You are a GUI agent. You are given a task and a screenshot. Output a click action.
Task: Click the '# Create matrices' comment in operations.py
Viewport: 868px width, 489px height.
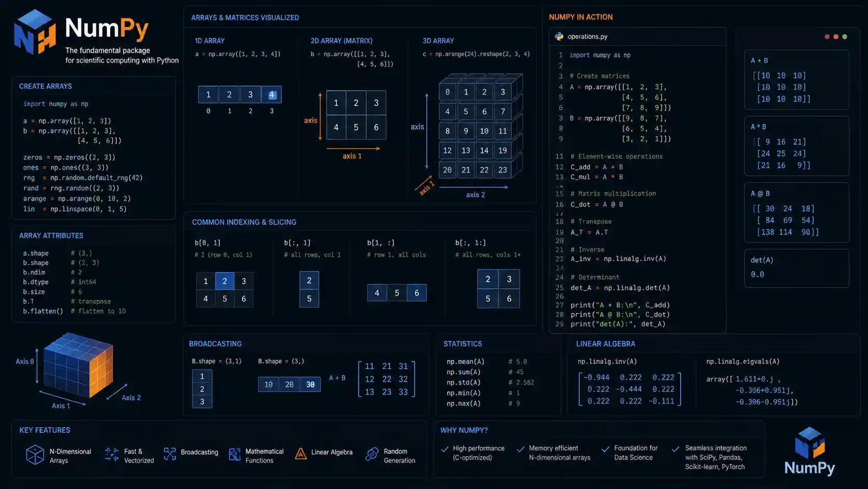click(600, 76)
